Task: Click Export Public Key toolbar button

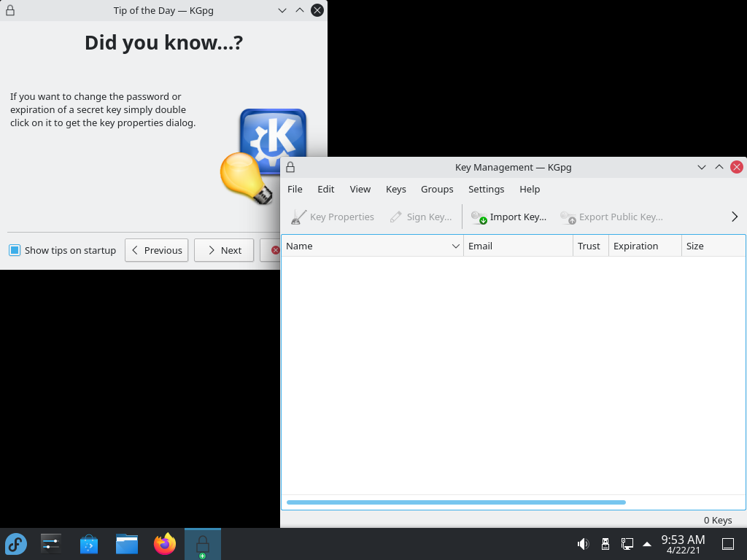Action: pos(612,217)
